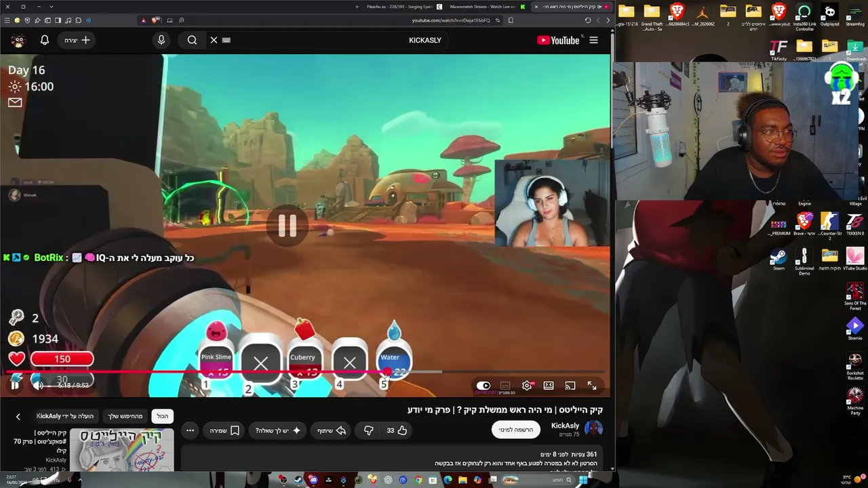Open the KickAsly channel name link

click(565, 426)
